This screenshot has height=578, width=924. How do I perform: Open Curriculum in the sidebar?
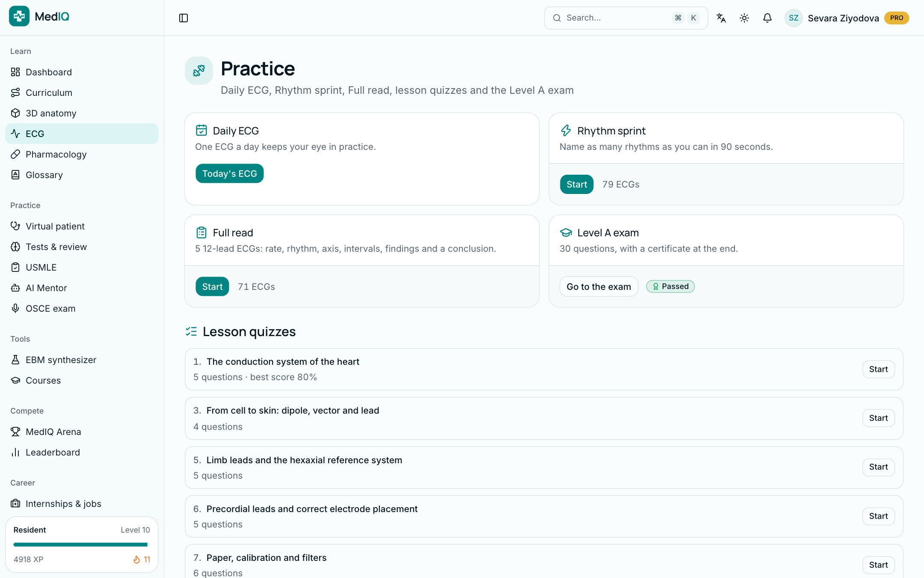[82, 92]
